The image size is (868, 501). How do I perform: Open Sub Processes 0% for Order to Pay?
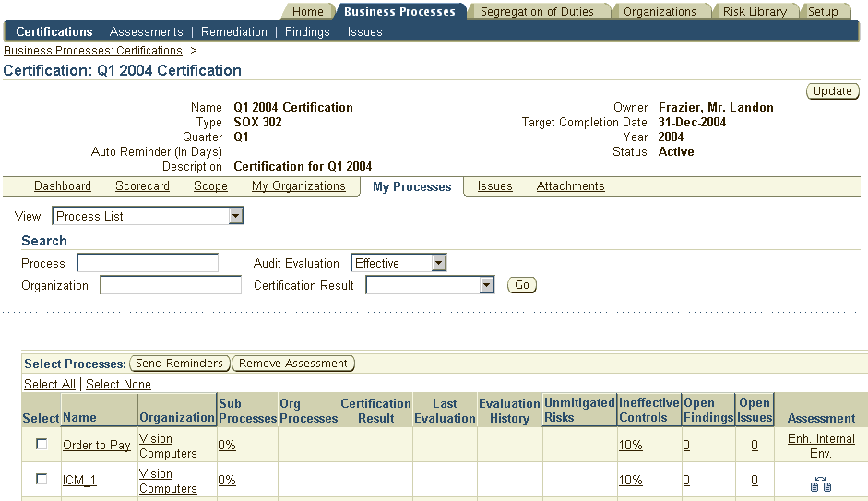coord(227,445)
